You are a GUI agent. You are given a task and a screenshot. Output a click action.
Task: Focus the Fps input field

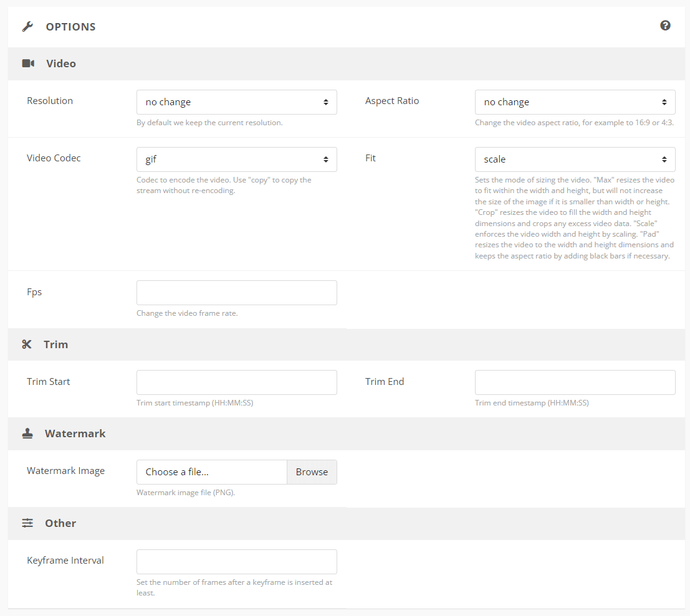click(236, 293)
